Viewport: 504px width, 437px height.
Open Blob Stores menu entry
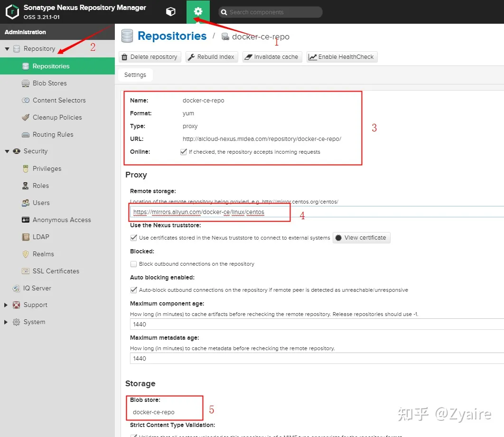(x=49, y=83)
